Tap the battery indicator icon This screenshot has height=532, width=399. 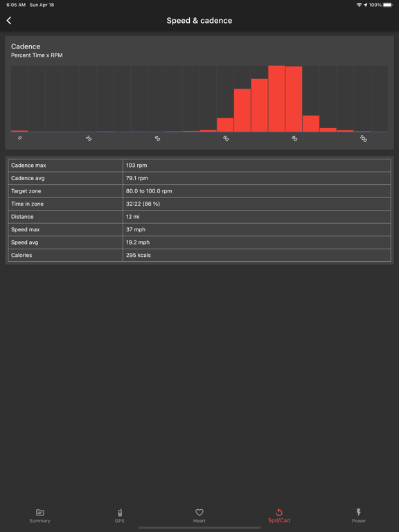(388, 5)
